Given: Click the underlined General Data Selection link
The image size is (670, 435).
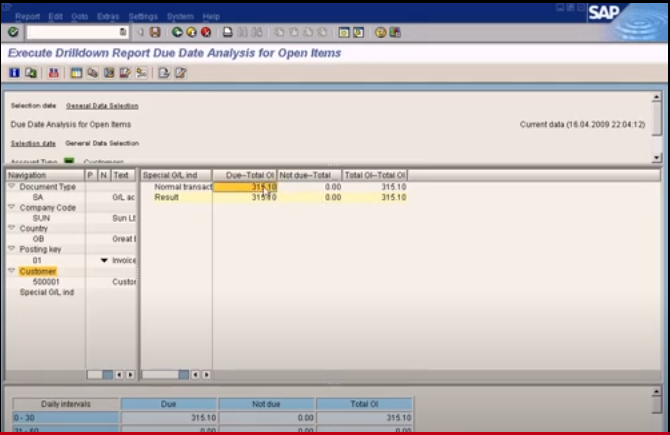Looking at the screenshot, I should (x=102, y=106).
